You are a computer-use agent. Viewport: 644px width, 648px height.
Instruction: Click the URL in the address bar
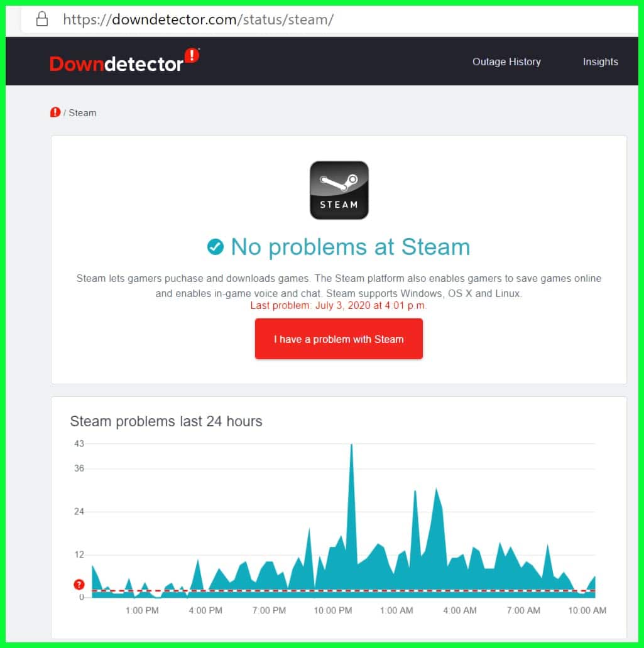point(198,19)
